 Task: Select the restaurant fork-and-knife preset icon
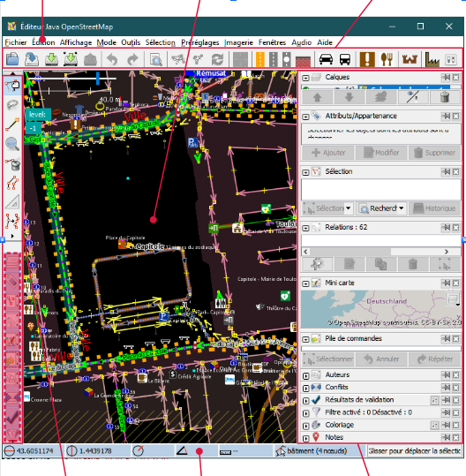pos(387,59)
